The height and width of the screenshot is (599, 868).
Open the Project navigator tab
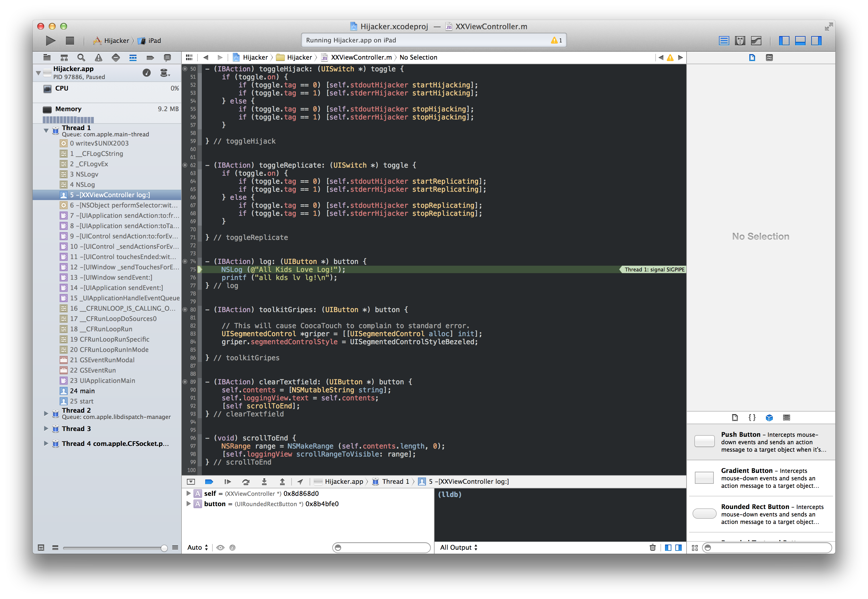47,57
